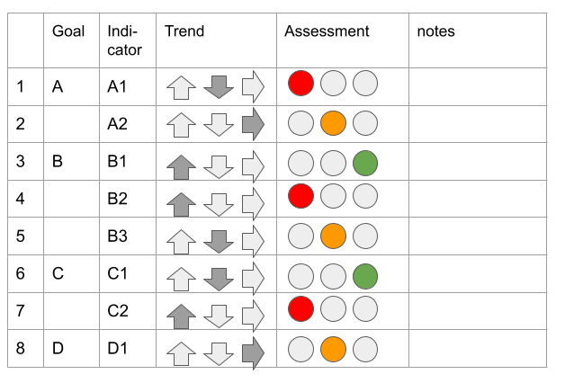Click the notes cell for row A1
This screenshot has width=565, height=392.
pos(477,86)
